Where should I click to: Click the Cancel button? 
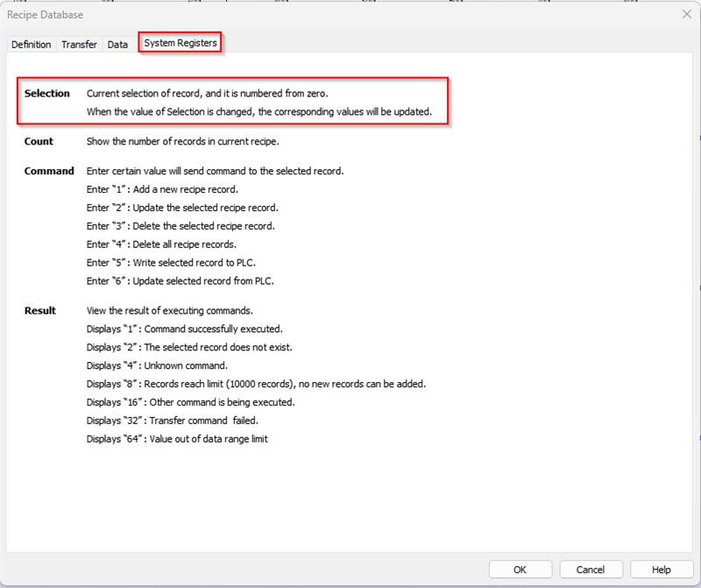[591, 570]
